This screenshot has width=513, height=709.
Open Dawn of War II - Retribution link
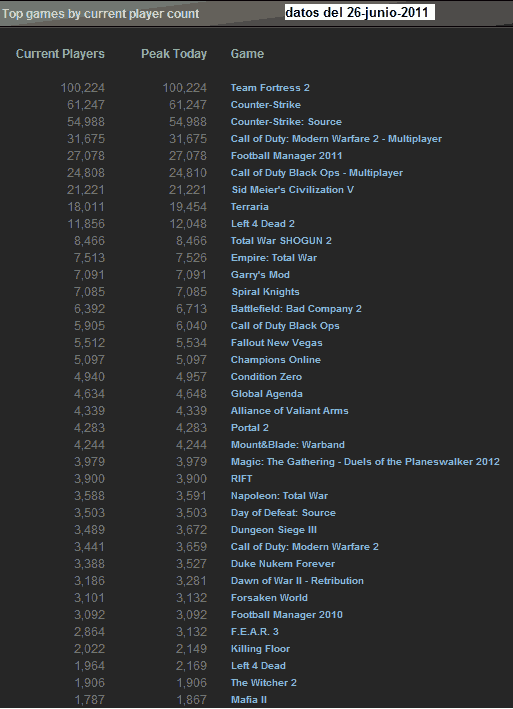pyautogui.click(x=297, y=581)
